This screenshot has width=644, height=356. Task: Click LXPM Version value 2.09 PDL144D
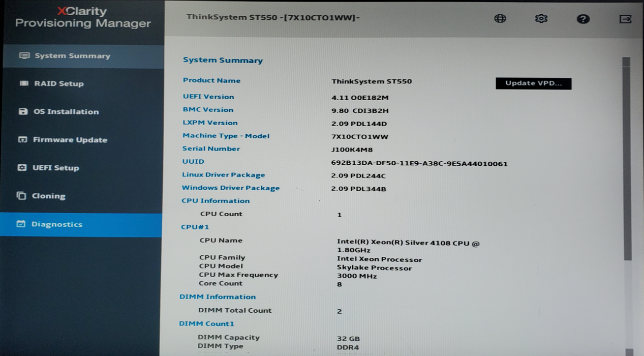pyautogui.click(x=359, y=124)
